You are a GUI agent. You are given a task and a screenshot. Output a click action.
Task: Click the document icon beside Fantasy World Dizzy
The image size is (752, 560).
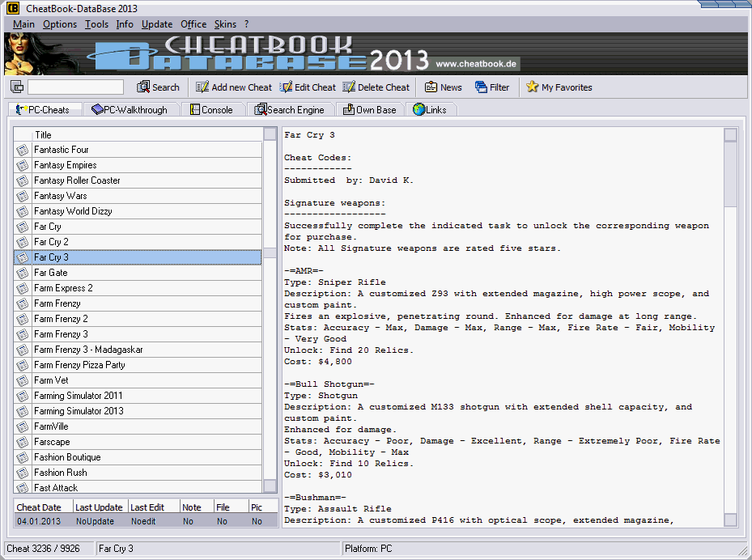point(23,211)
